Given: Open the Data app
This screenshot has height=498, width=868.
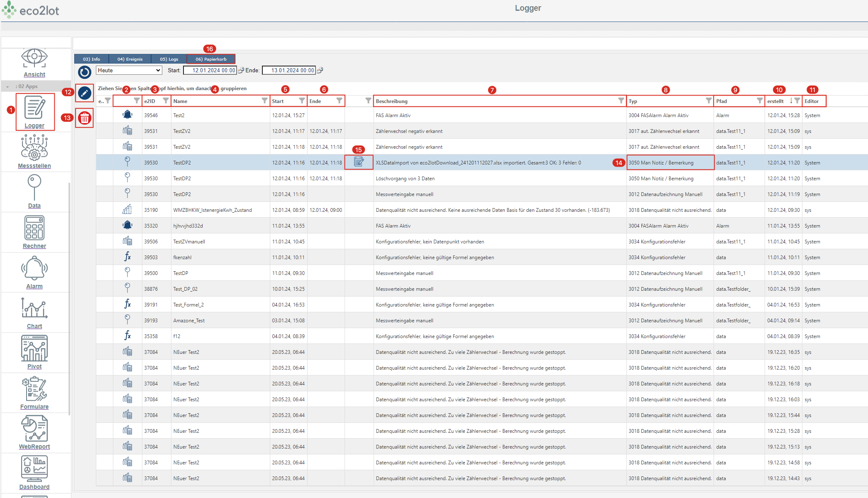Looking at the screenshot, I should click(34, 187).
